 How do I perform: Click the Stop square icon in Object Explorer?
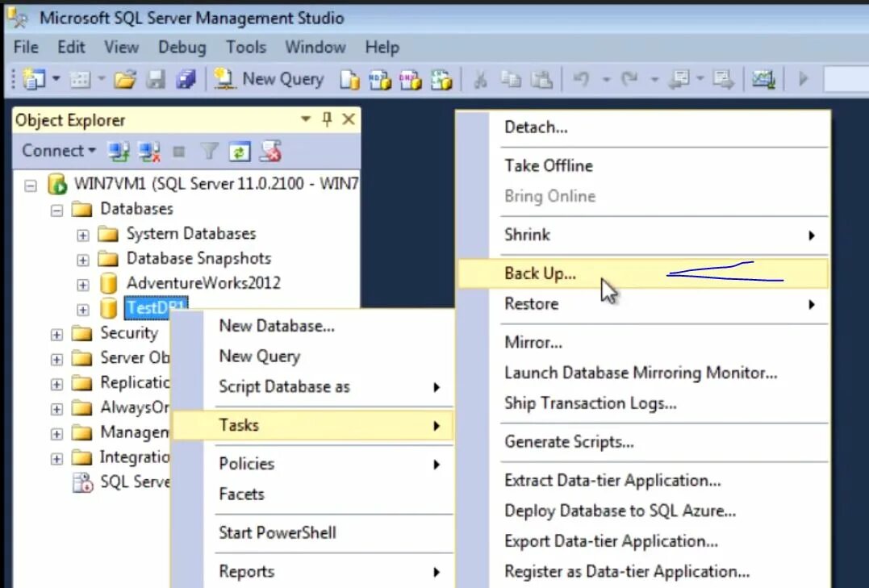(x=178, y=152)
